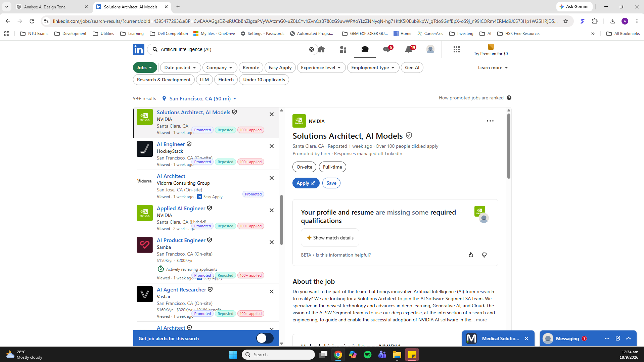Toggle the Fintech filter pill
The width and height of the screenshot is (644, 362).
tap(226, 80)
